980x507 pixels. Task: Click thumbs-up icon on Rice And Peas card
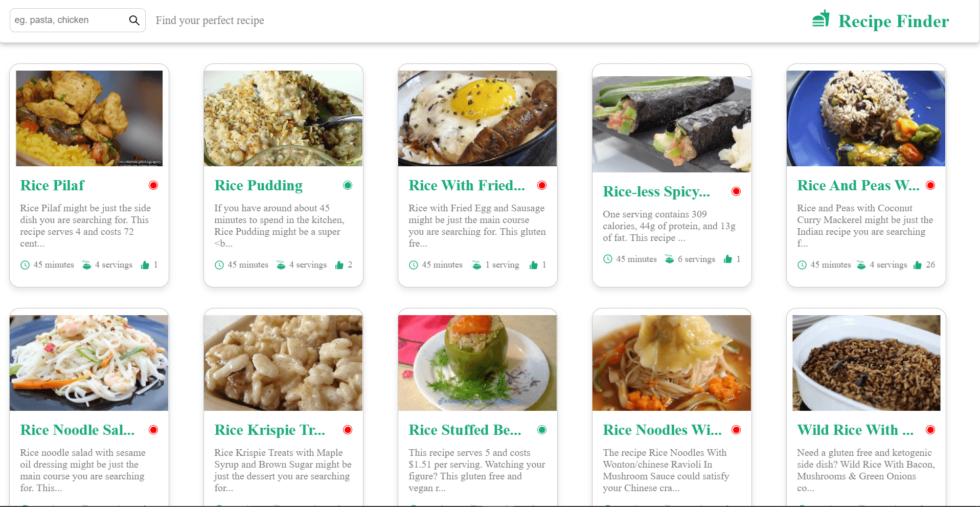(918, 265)
